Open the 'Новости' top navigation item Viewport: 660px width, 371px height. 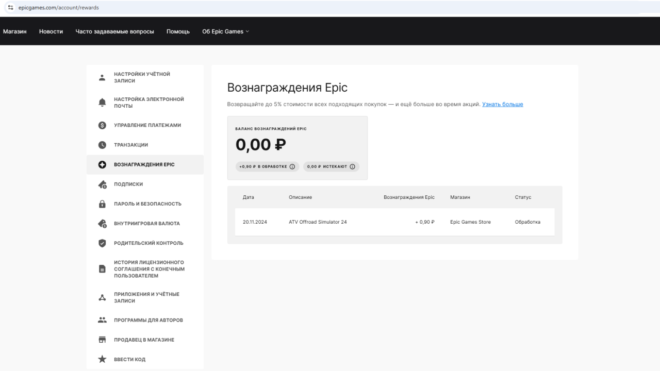(51, 32)
